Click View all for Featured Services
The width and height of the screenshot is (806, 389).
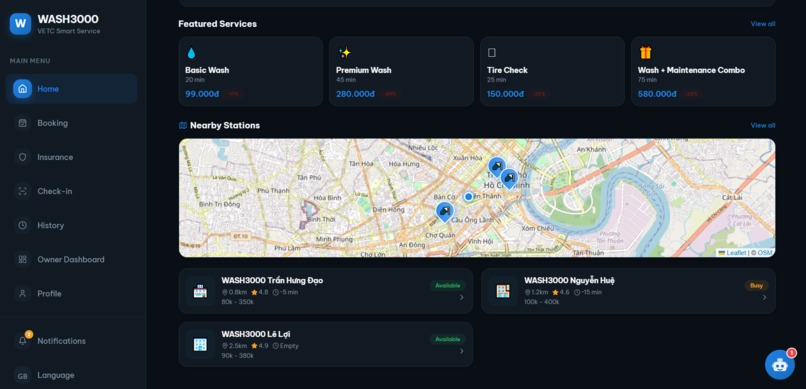[763, 24]
